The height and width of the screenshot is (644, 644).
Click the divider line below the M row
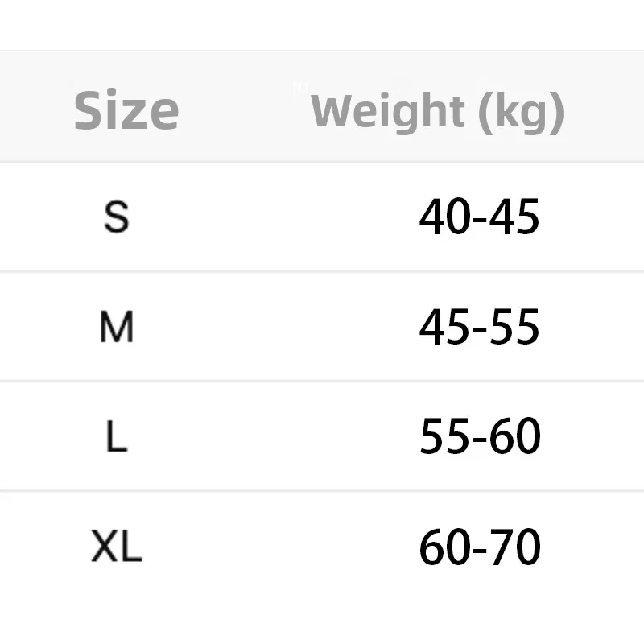pos(322,381)
